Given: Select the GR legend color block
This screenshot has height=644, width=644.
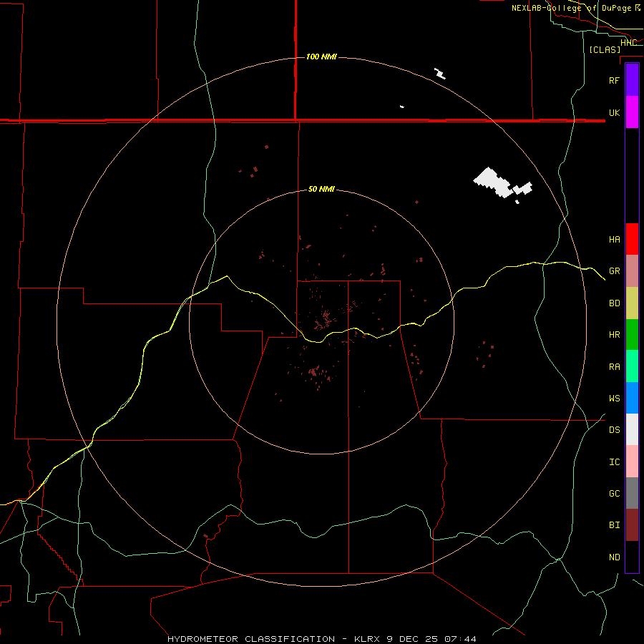Looking at the screenshot, I should point(632,271).
